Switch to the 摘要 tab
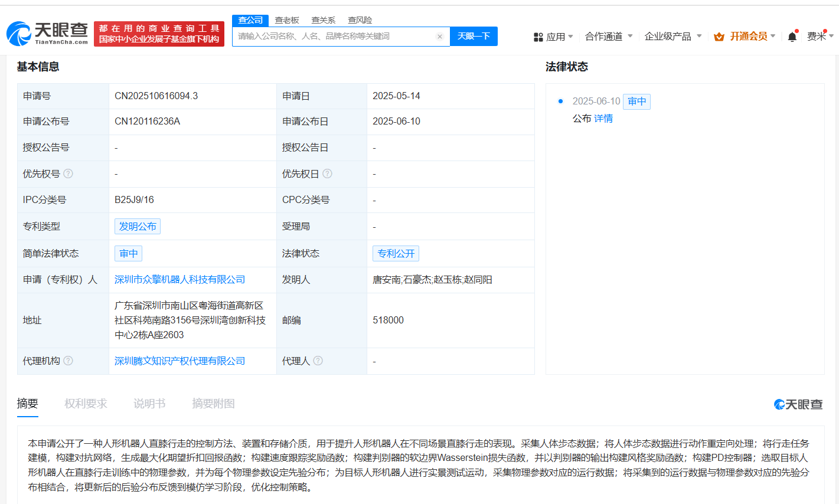839x504 pixels. (28, 404)
